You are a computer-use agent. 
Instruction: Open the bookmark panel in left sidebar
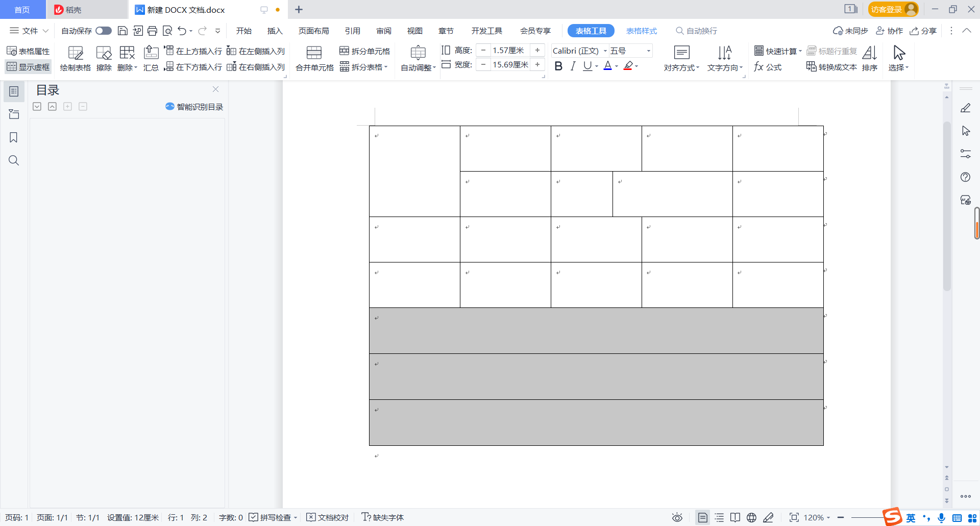click(14, 137)
